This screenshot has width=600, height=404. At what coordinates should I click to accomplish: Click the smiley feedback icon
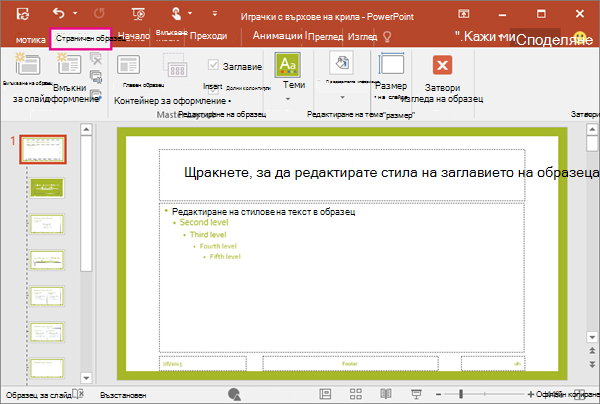pyautogui.click(x=580, y=37)
